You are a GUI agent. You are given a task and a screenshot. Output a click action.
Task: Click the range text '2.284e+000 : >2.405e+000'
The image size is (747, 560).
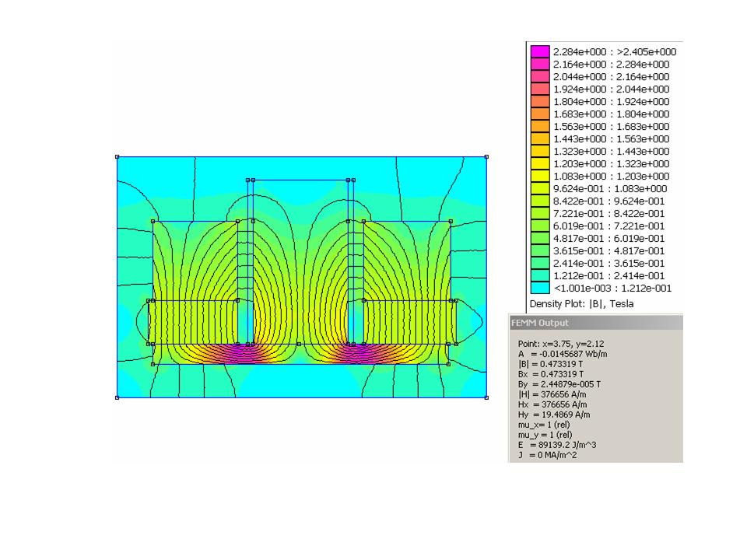[615, 51]
